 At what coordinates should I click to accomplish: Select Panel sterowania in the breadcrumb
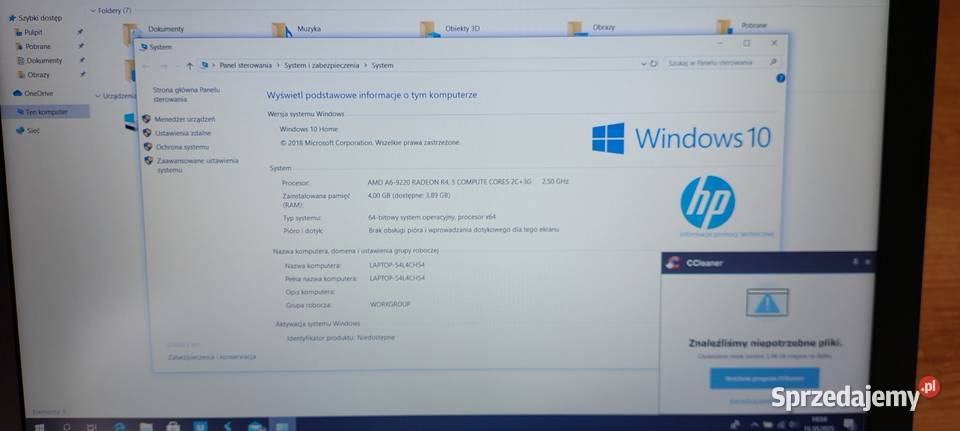[x=245, y=65]
